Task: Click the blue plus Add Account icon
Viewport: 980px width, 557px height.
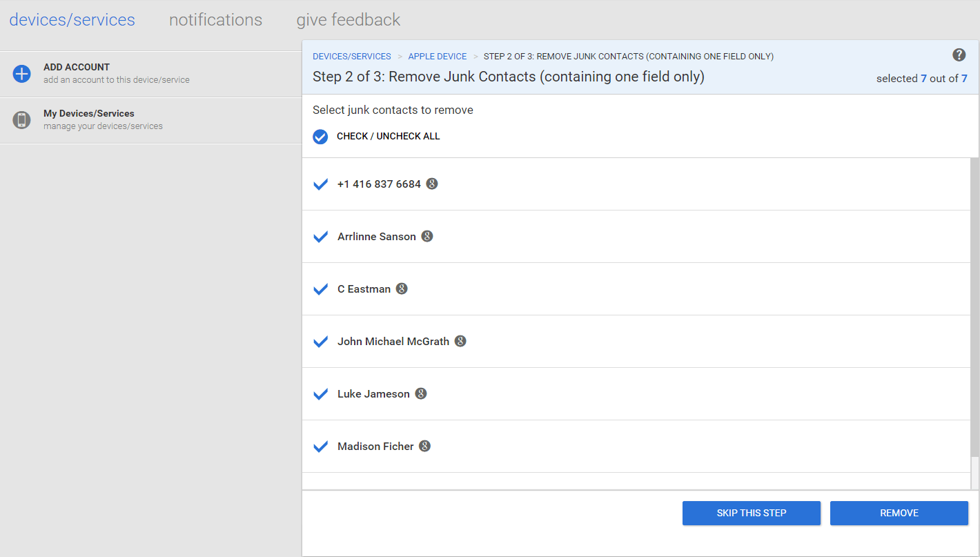Action: click(22, 74)
